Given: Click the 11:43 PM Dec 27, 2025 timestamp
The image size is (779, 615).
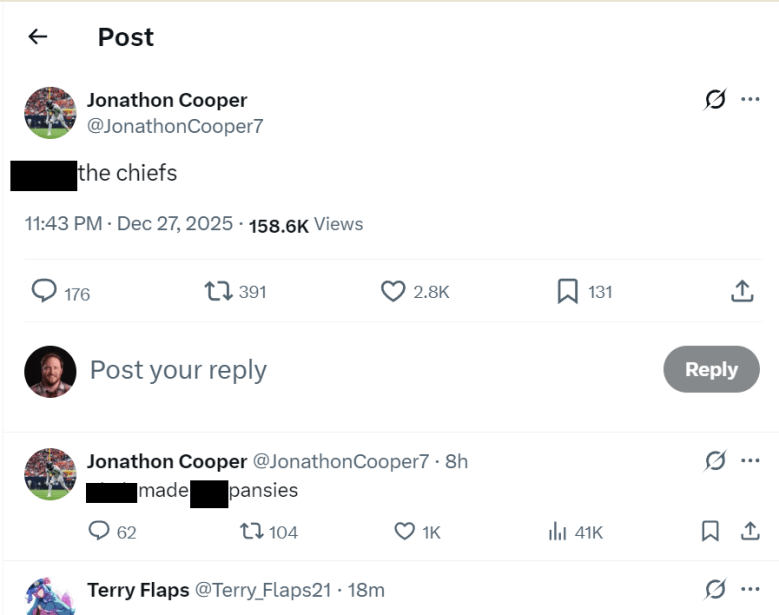Looking at the screenshot, I should coord(128,224).
